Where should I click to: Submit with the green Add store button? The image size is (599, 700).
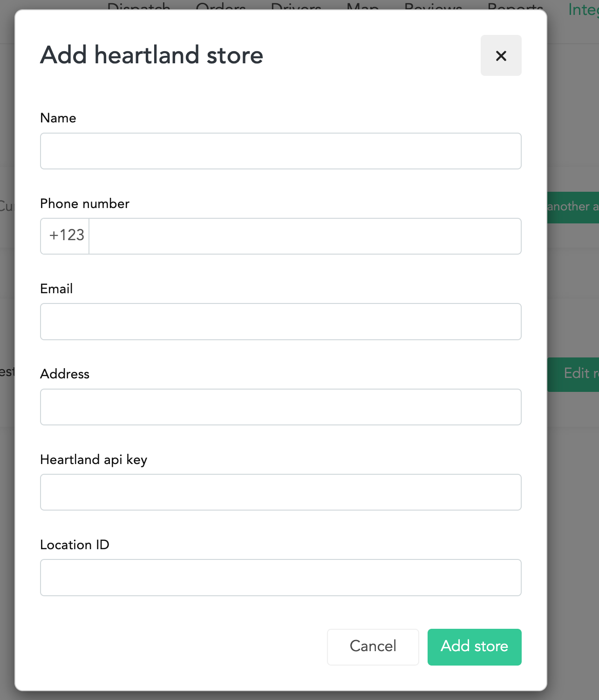point(475,647)
